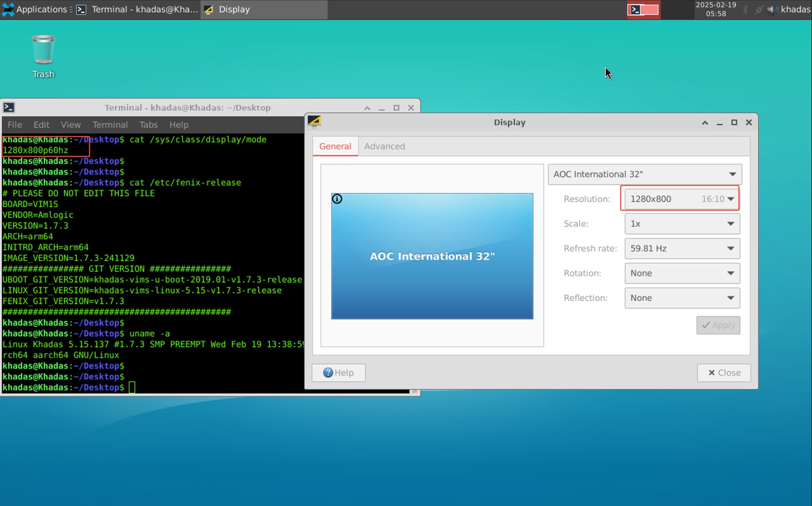Viewport: 812px width, 506px height.
Task: Click the terminal line '1280x800p60hz'
Action: point(36,150)
